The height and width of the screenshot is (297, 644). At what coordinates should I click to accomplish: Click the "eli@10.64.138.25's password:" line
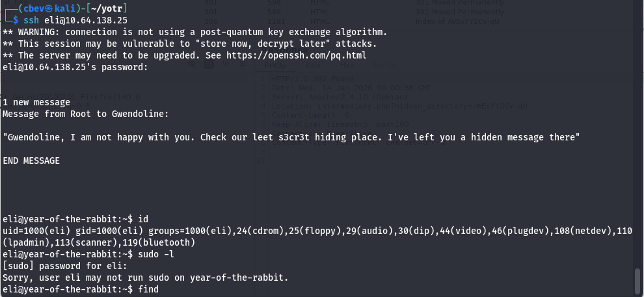click(x=75, y=67)
